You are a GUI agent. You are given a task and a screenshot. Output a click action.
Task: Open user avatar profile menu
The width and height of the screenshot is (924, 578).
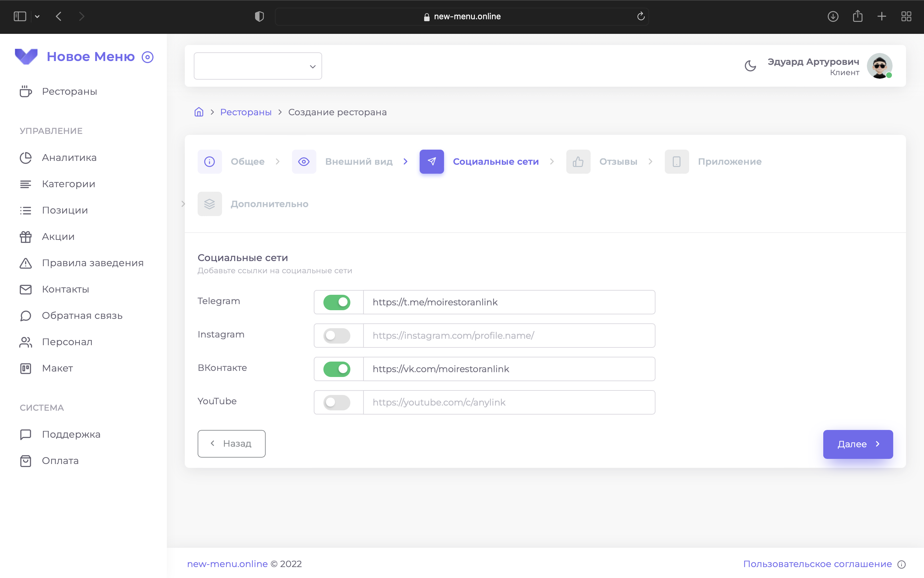coord(880,66)
